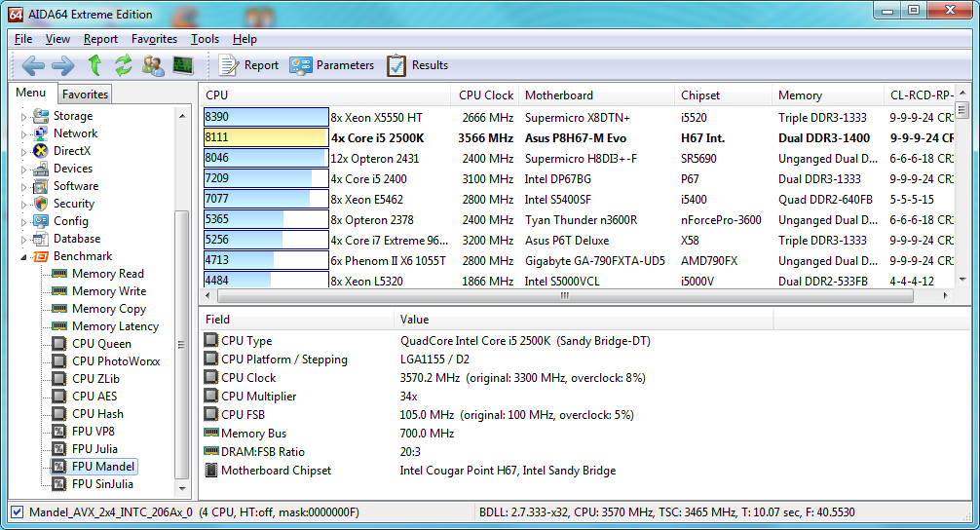
Task: Click the Benchmark icon in tree
Action: tap(41, 256)
